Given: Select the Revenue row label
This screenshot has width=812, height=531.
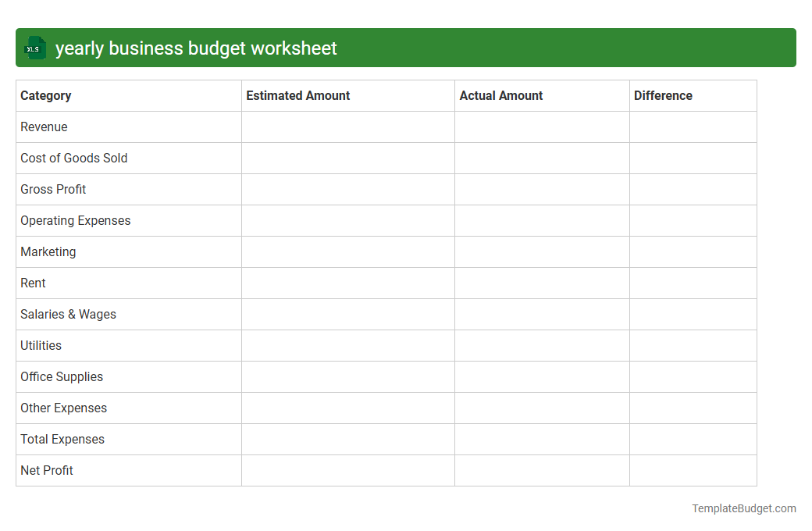Looking at the screenshot, I should coord(44,127).
